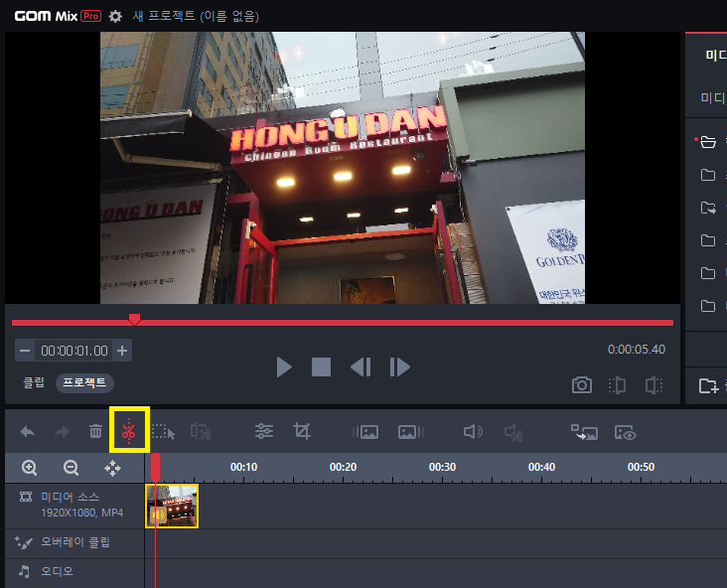Open the video adjustment sliders icon
Image resolution: width=727 pixels, height=588 pixels.
point(264,431)
